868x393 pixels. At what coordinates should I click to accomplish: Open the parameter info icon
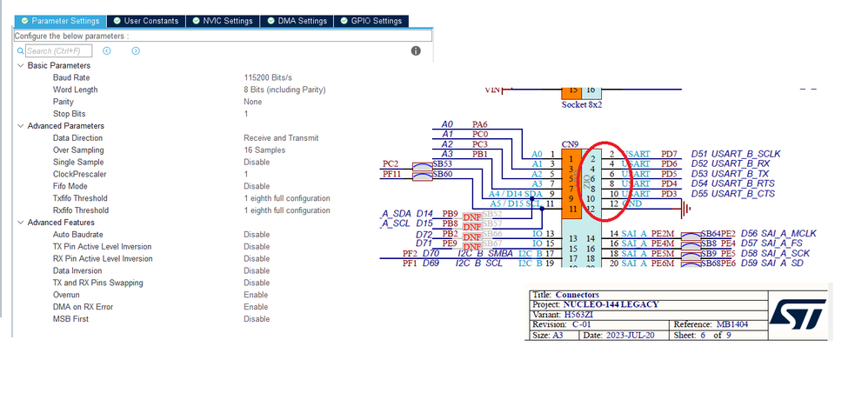point(416,51)
